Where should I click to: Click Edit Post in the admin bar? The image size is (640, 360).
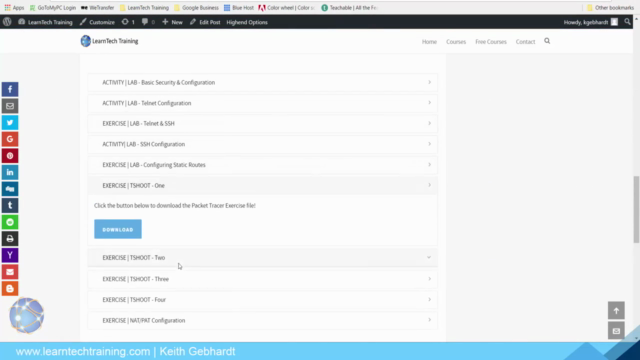(x=205, y=22)
